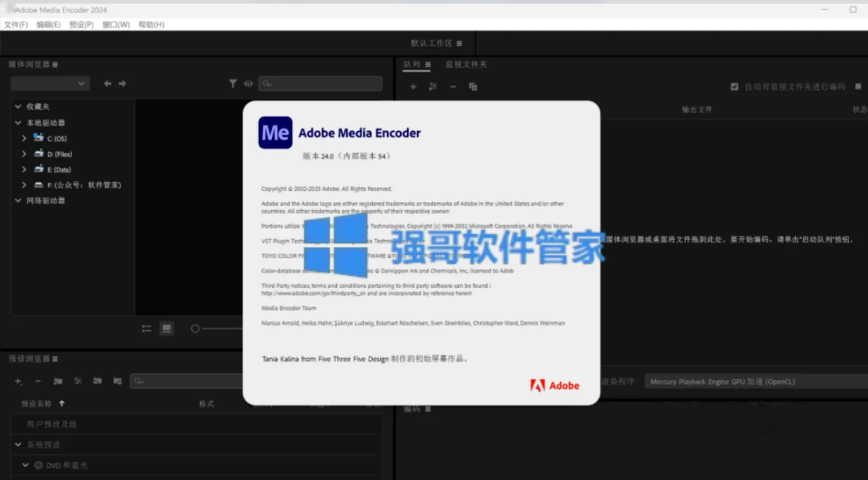Collapse the DVD 和蓝光 preset group
This screenshot has height=480, width=868.
tap(25, 465)
